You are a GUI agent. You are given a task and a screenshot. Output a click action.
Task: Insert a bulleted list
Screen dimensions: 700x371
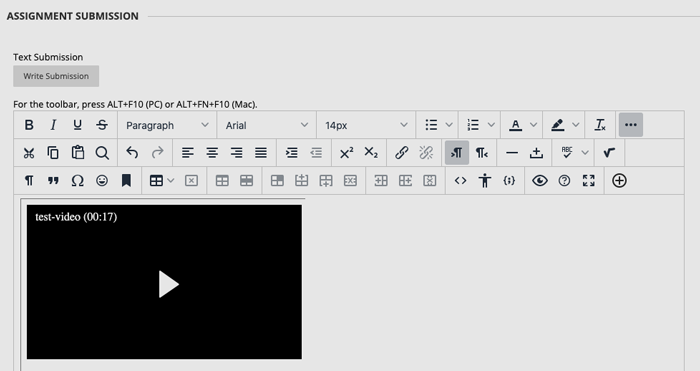431,125
